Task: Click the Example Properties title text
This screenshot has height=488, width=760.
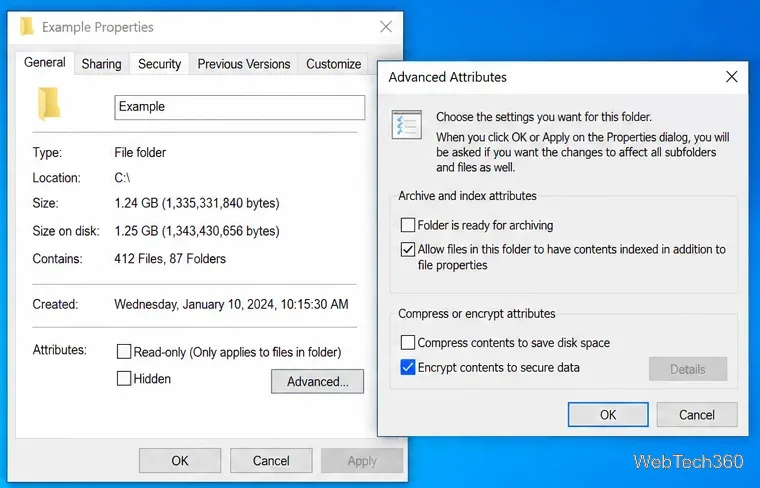Action: pos(98,27)
